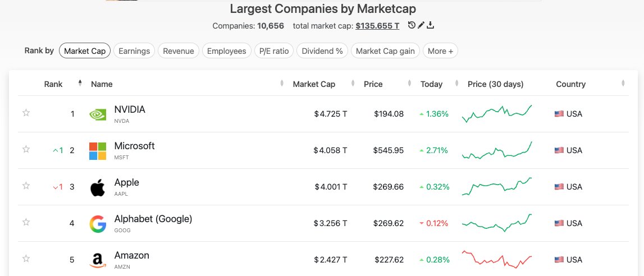
Task: Open the market cap history icon
Action: [x=412, y=25]
